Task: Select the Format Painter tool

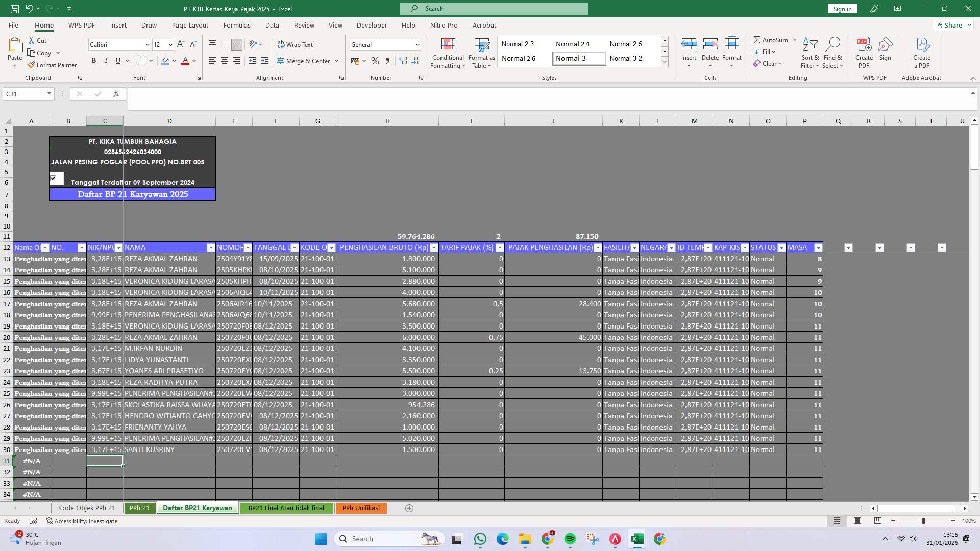Action: point(53,65)
